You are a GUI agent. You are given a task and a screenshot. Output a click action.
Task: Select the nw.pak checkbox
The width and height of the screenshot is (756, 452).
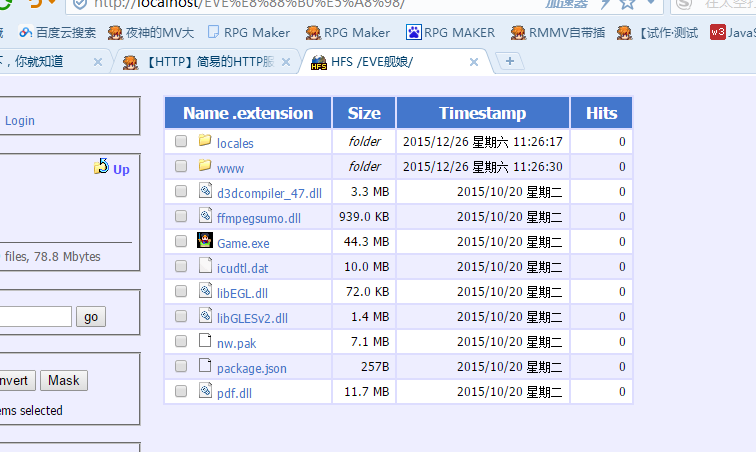[x=181, y=342]
